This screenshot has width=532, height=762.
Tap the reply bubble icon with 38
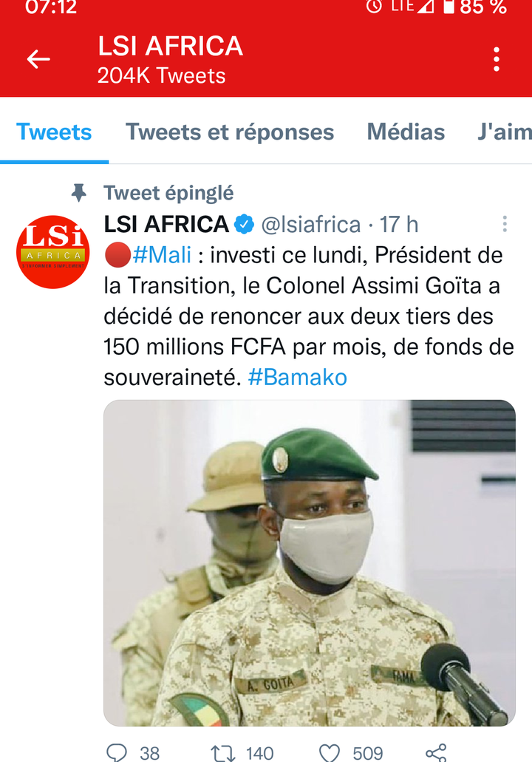pyautogui.click(x=117, y=753)
